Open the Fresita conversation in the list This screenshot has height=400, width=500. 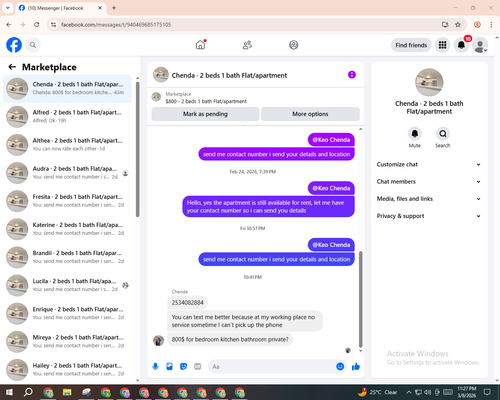click(x=68, y=201)
